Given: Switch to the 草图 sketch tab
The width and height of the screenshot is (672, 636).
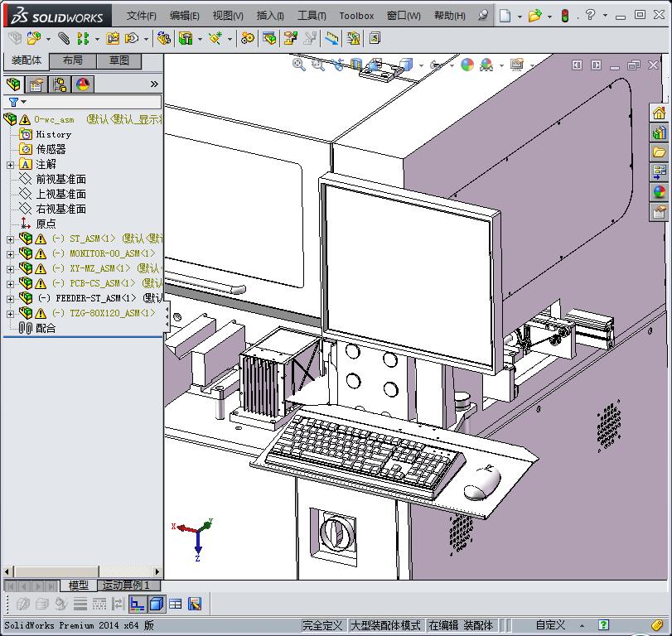Looking at the screenshot, I should point(119,60).
